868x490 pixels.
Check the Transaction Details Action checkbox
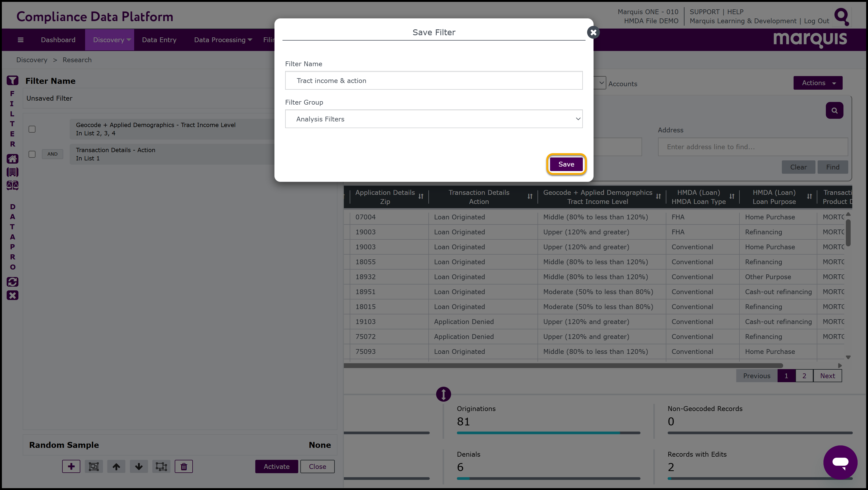32,154
